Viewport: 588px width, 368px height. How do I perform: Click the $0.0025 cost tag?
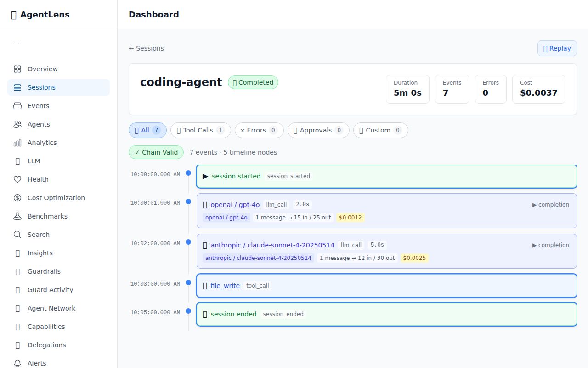point(414,258)
